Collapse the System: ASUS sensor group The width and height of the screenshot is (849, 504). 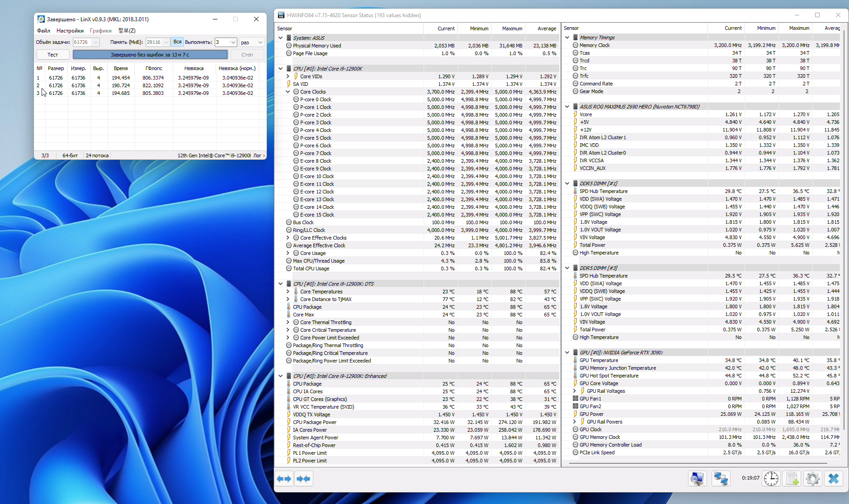(281, 38)
